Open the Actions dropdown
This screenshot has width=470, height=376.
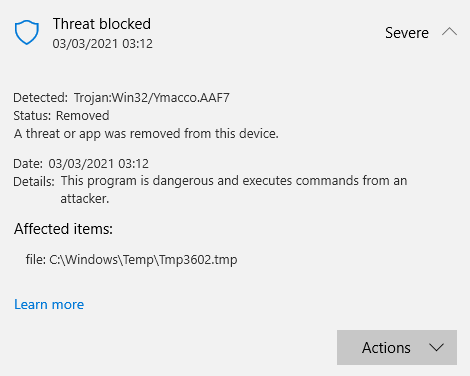pos(397,347)
